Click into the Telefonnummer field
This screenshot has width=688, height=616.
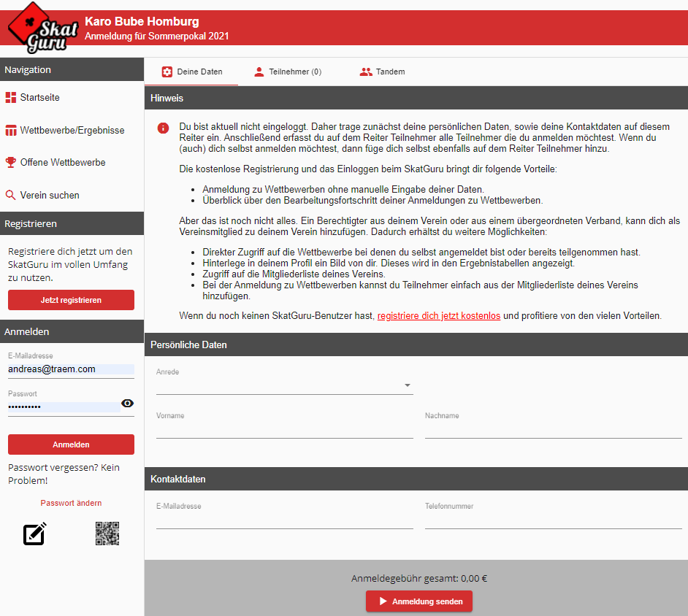tap(553, 520)
